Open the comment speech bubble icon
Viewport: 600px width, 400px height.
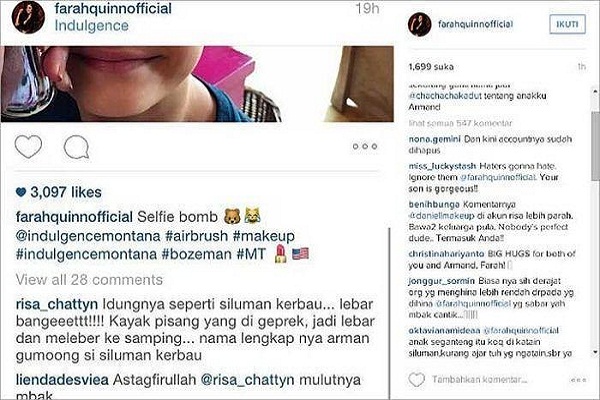tap(77, 147)
